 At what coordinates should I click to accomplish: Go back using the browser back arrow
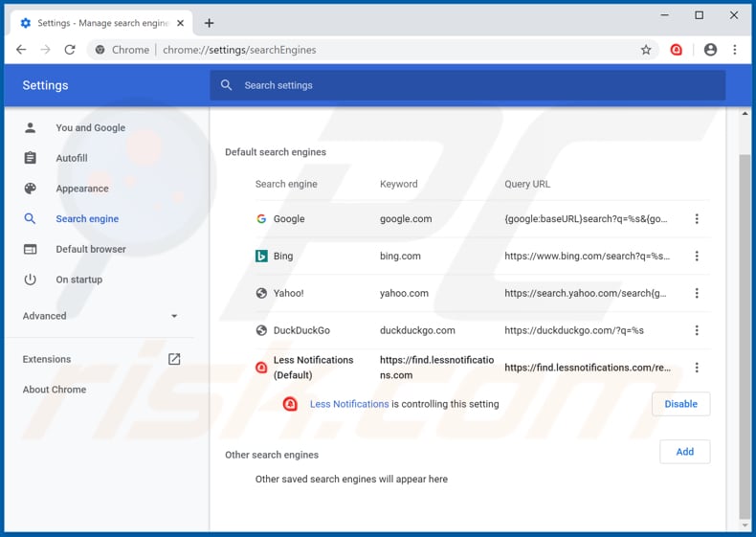[x=21, y=50]
